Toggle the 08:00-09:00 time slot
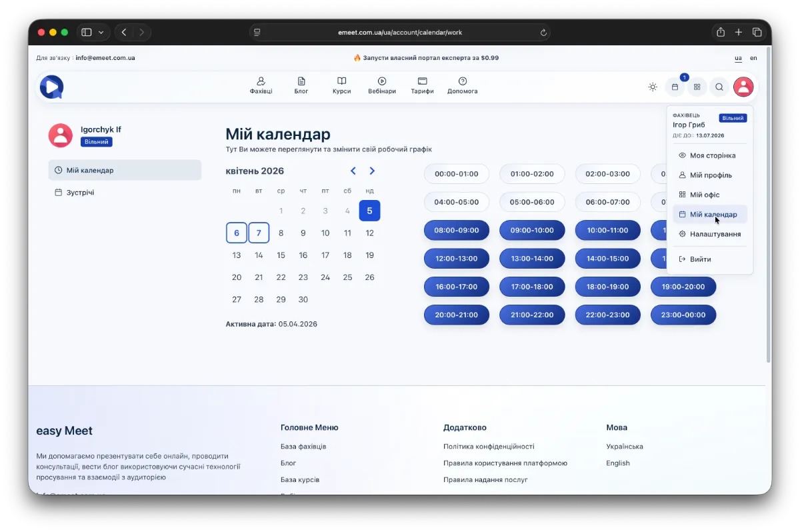Viewport: 800px width, 532px height. point(457,230)
